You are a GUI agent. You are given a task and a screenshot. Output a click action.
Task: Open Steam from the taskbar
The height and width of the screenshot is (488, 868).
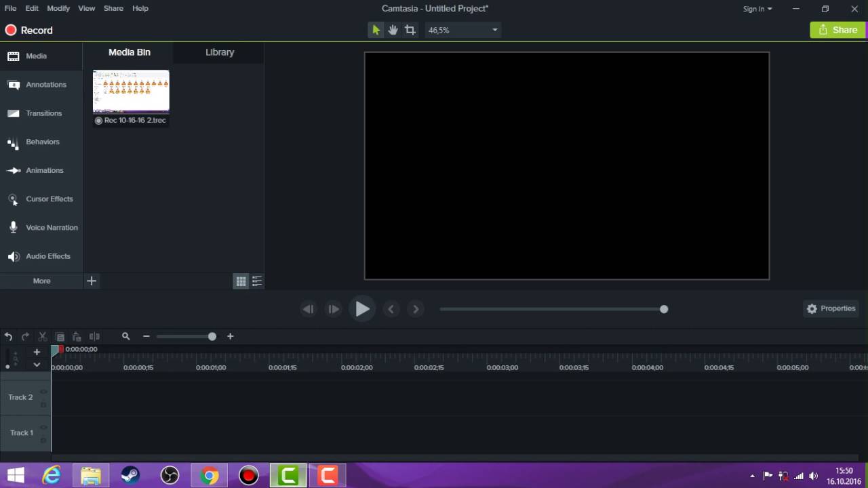pos(130,476)
